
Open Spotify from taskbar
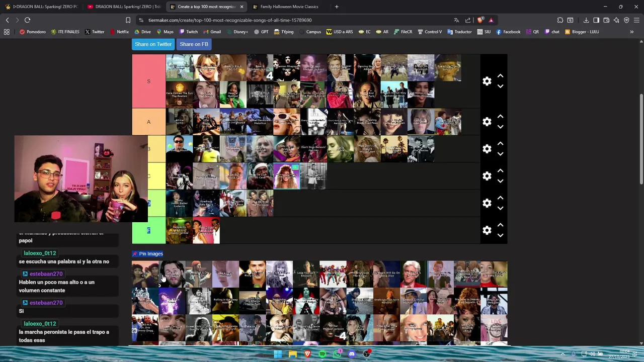click(322, 354)
